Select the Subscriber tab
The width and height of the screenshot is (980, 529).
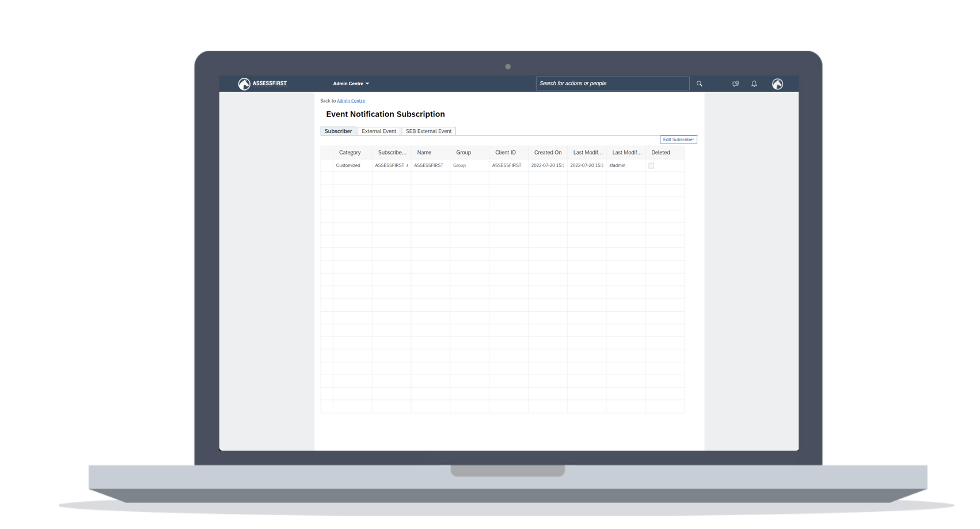338,131
